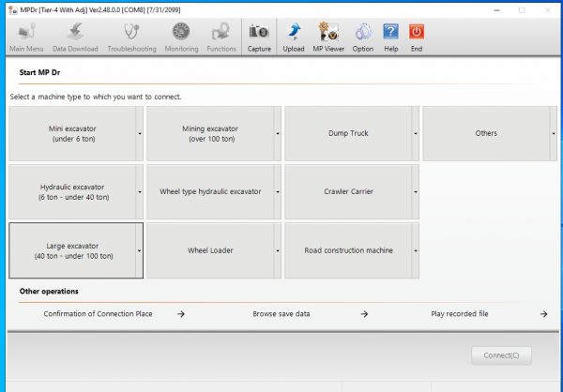This screenshot has width=563, height=392.
Task: Open the Dump Truck dropdown arrow
Action: pyautogui.click(x=416, y=133)
